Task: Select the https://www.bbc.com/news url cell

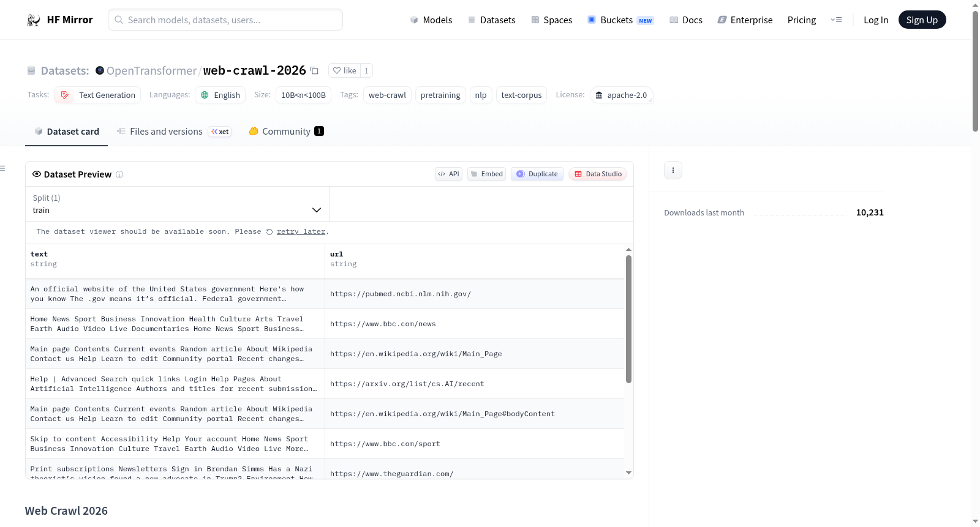Action: 475,324
